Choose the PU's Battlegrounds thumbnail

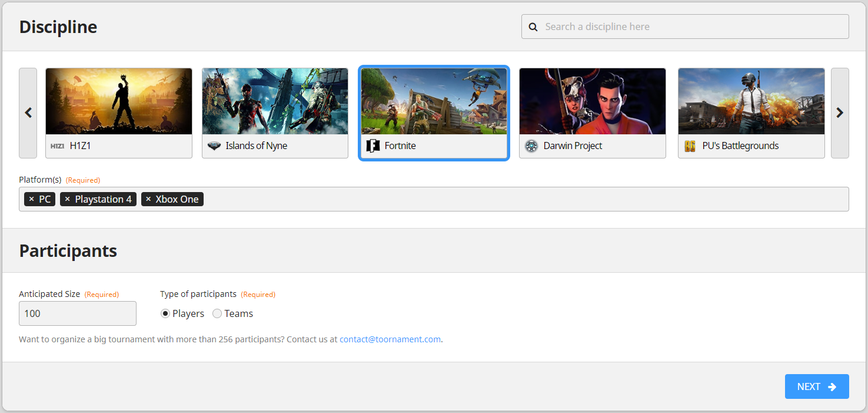pyautogui.click(x=751, y=101)
